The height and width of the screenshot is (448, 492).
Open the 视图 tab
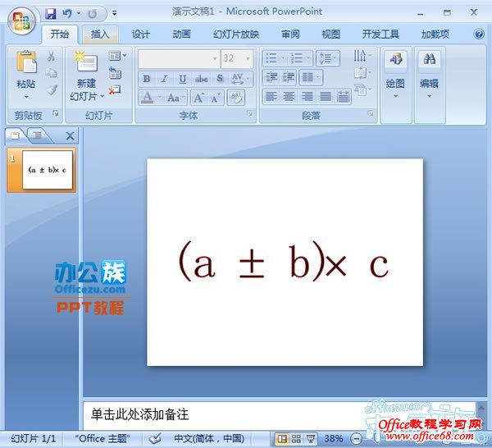330,34
